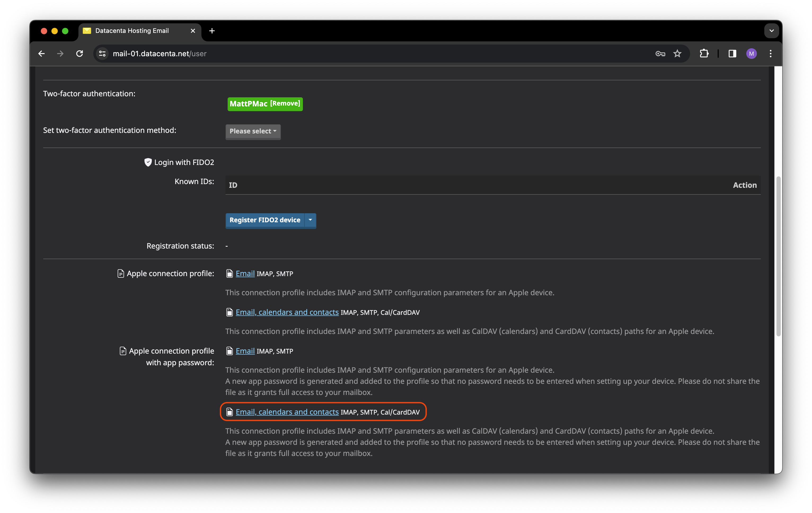The height and width of the screenshot is (513, 812).
Task: Open the Extensions puzzle icon
Action: [704, 54]
